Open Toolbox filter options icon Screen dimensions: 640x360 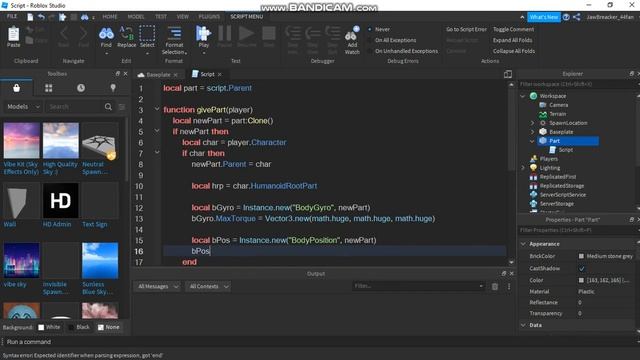pyautogui.click(x=122, y=107)
